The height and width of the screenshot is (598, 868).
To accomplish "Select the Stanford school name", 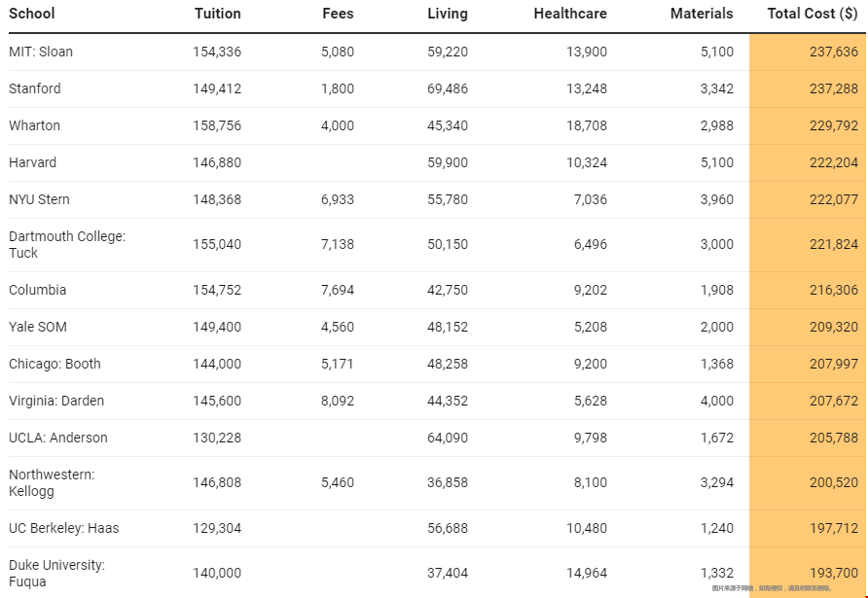I will coord(35,88).
